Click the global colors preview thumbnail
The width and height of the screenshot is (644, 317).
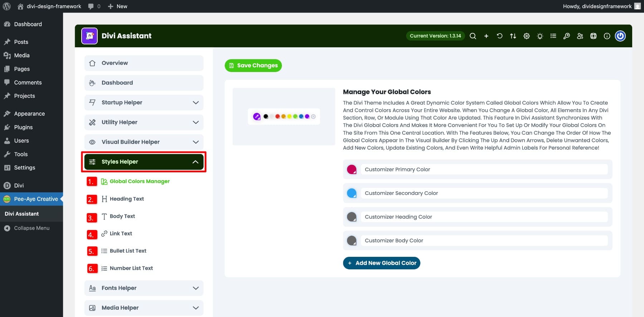click(x=284, y=116)
